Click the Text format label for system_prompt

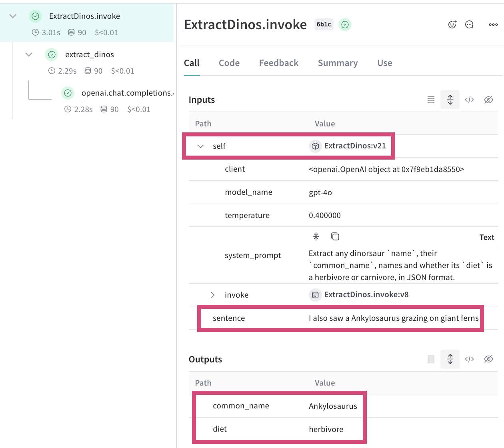coord(487,237)
